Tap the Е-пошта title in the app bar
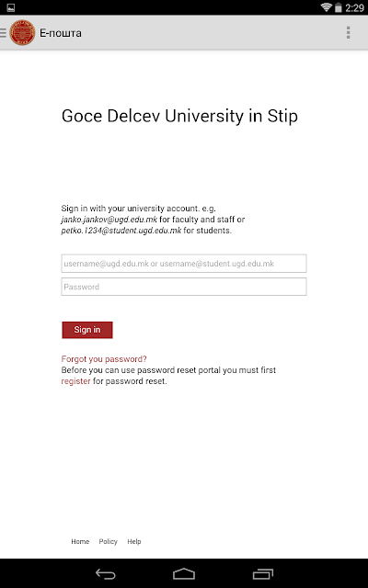This screenshot has width=368, height=588. [x=61, y=33]
